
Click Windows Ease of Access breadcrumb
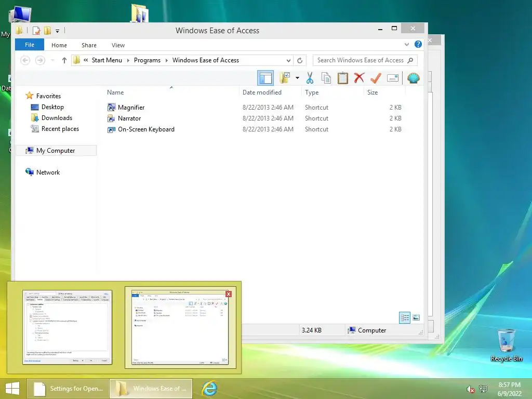click(x=206, y=60)
